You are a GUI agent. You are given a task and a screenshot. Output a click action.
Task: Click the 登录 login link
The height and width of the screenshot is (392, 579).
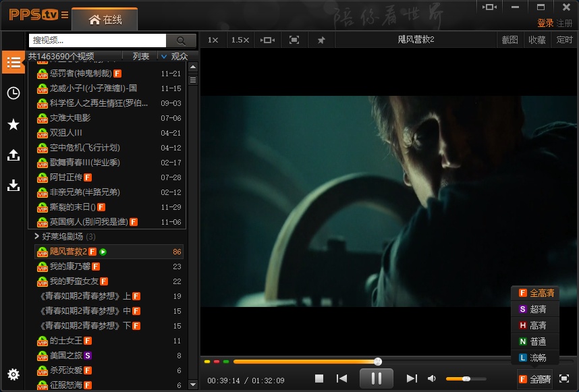[x=545, y=23]
